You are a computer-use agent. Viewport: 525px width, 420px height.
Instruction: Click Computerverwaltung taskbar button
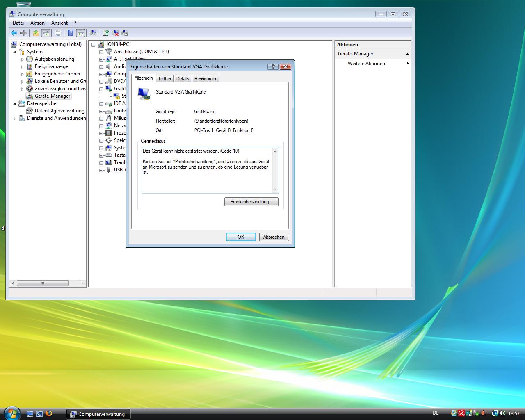click(98, 414)
